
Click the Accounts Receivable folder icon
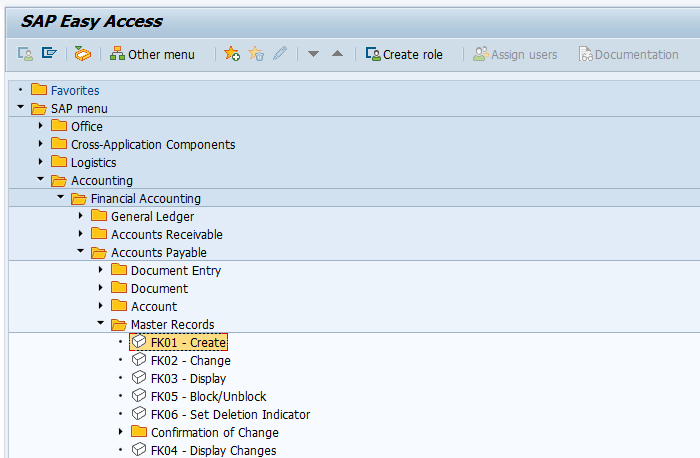[99, 233]
